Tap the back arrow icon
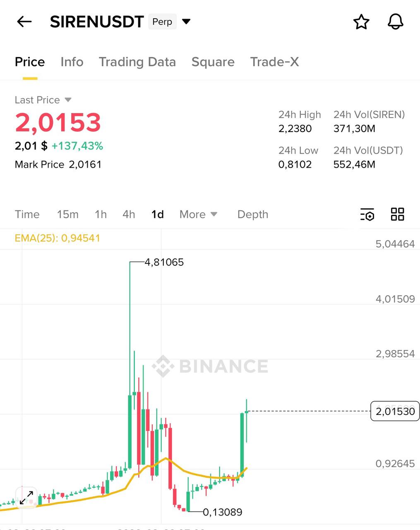420x530 pixels. coord(24,22)
